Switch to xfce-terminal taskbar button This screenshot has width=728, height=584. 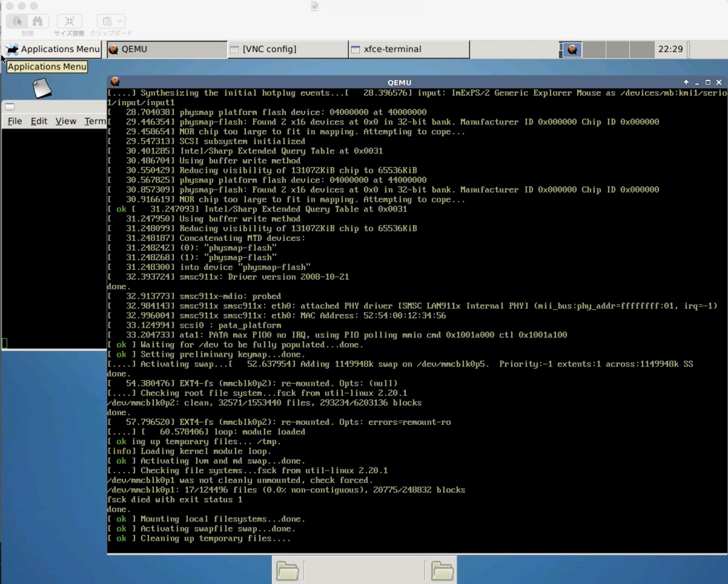(x=409, y=49)
